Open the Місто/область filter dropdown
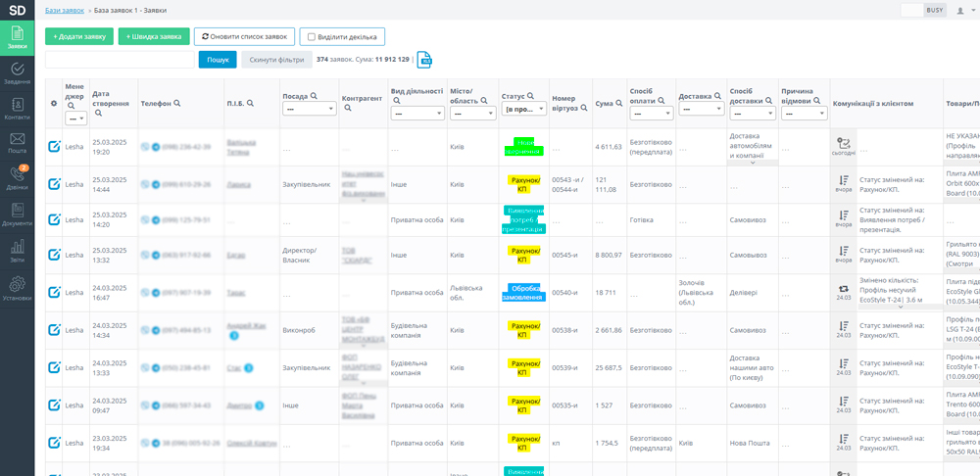Viewport: 980px width, 476px height. click(472, 113)
